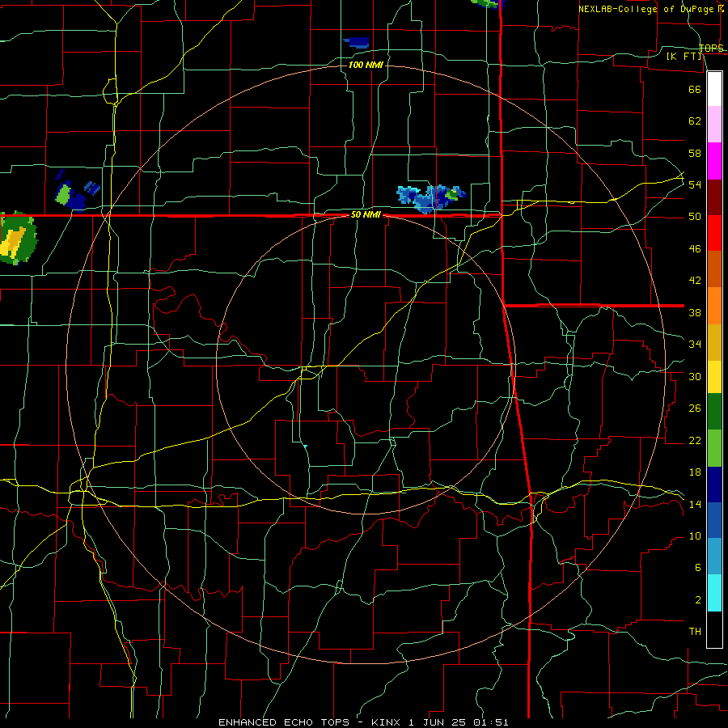
Task: Click the bright red legend swatch
Action: tap(714, 233)
